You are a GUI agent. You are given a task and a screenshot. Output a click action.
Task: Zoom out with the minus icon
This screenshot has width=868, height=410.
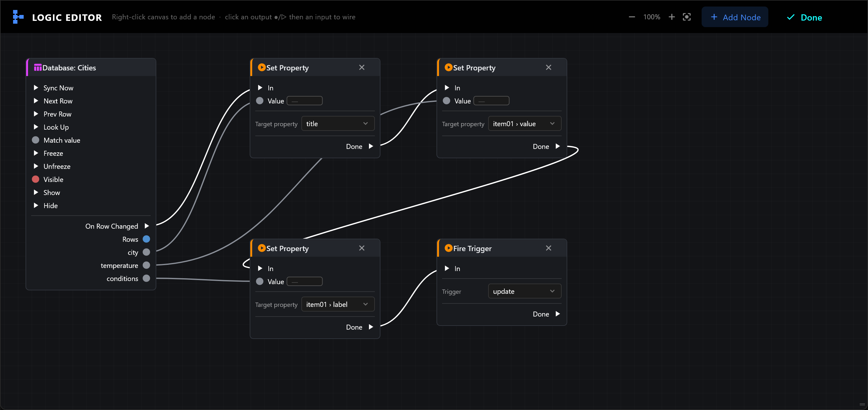632,17
